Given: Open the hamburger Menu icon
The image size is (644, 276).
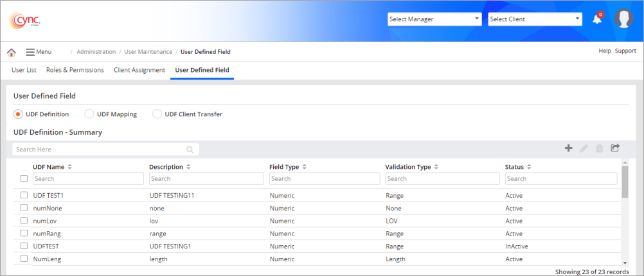Looking at the screenshot, I should tap(30, 52).
